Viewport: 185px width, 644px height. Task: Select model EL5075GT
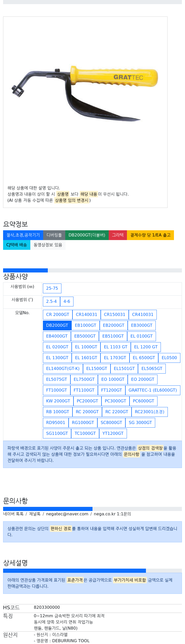point(57,380)
